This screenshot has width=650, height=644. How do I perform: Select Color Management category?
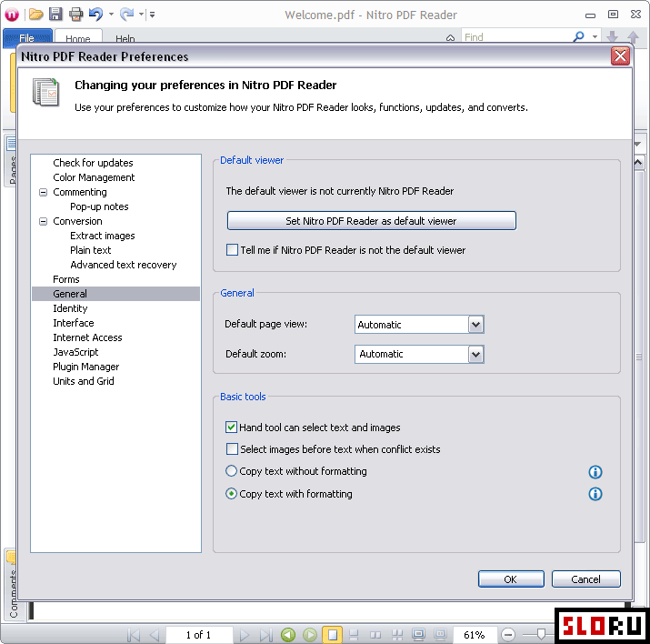tap(95, 177)
